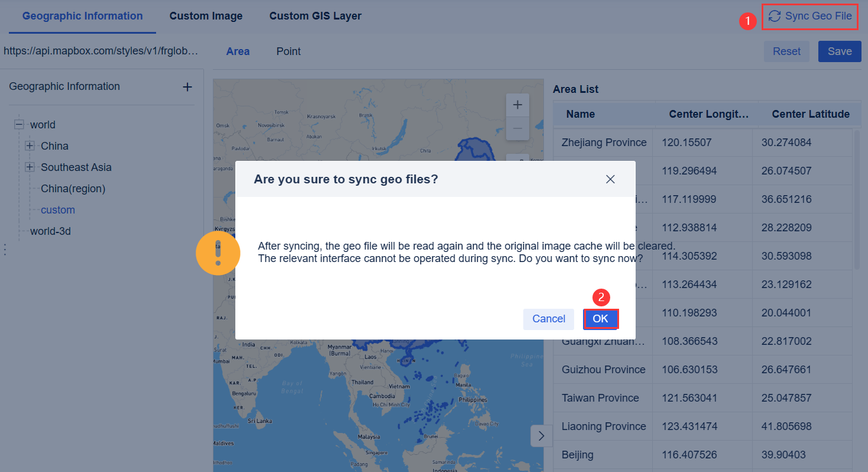
Task: Open the Custom GIS Layer tab
Action: (315, 16)
